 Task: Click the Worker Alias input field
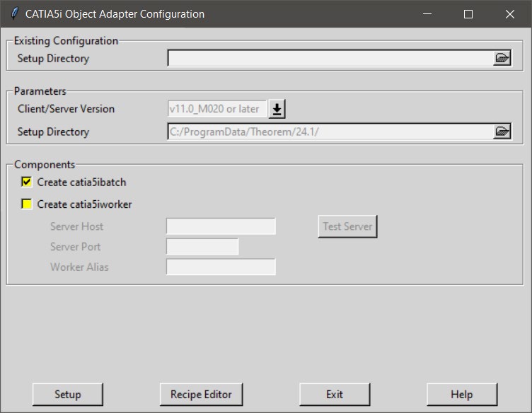tap(221, 267)
